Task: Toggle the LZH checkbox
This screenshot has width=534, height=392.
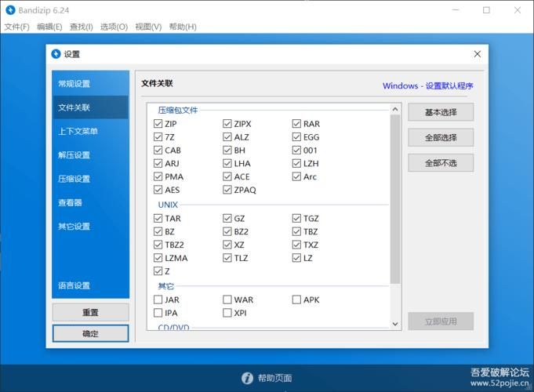Action: point(296,164)
